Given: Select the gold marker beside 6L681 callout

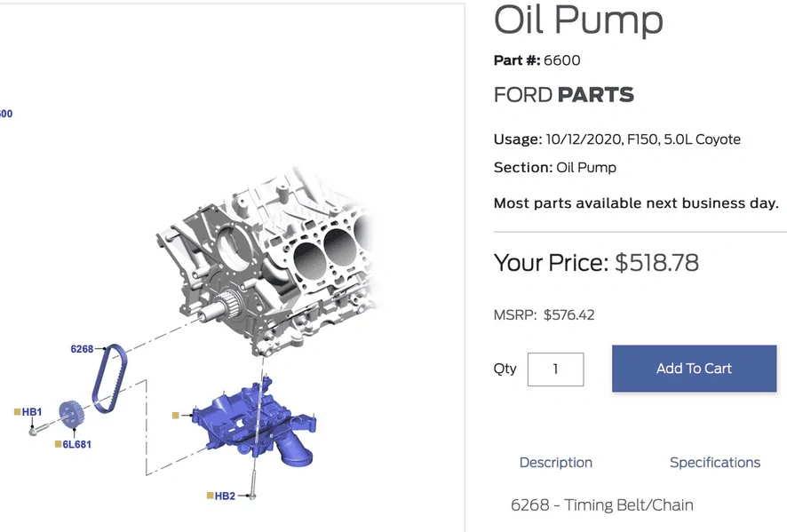Looking at the screenshot, I should click(58, 443).
